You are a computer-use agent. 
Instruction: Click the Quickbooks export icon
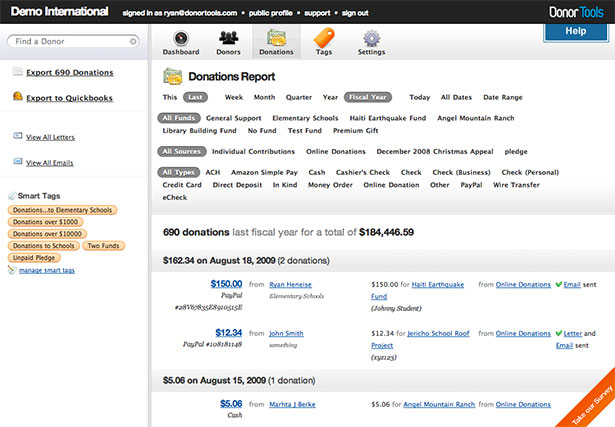[x=18, y=96]
